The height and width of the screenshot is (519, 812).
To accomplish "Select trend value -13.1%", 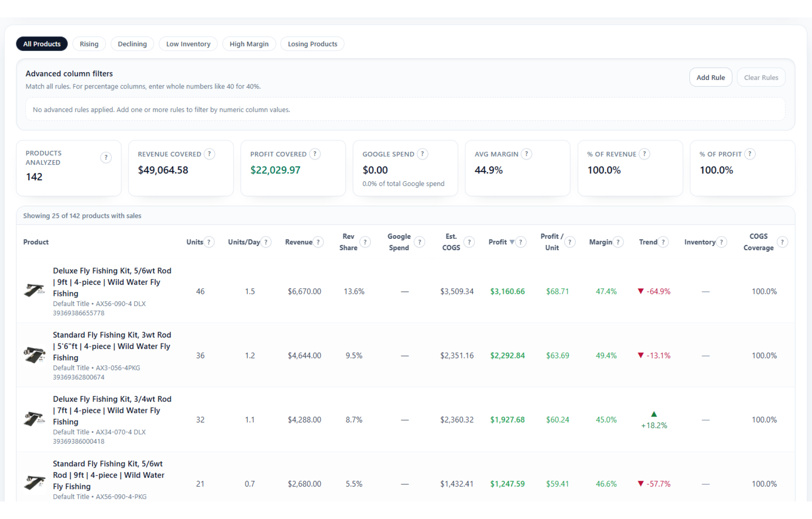I will tap(654, 356).
